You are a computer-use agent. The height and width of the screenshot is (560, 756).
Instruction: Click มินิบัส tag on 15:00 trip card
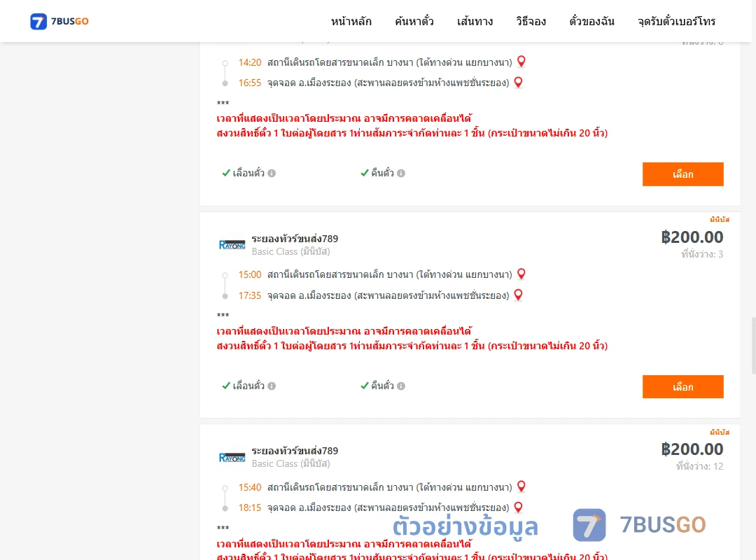(x=720, y=220)
